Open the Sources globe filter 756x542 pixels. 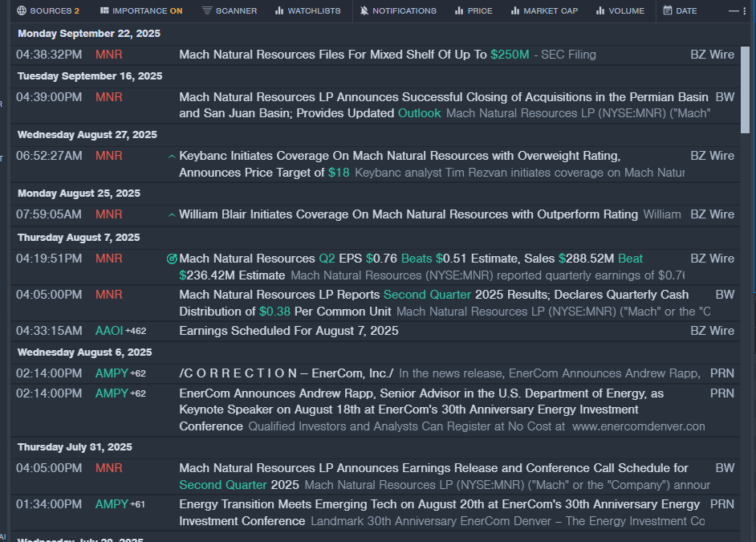(x=22, y=11)
